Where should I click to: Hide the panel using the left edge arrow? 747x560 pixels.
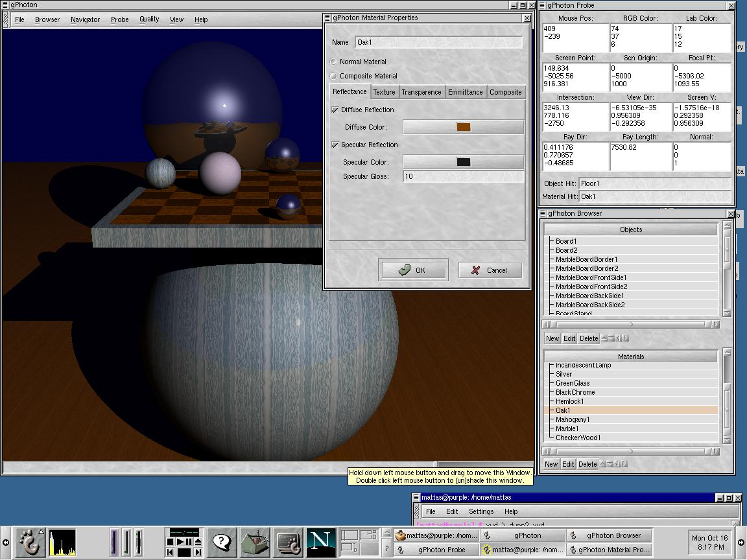(x=6, y=542)
